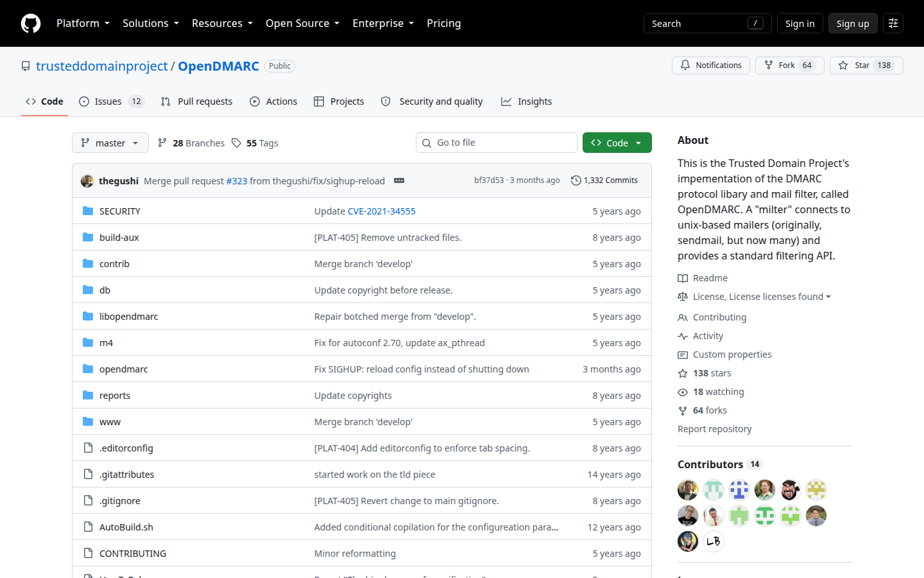
Task: Open the SECURITY folder
Action: tap(120, 211)
